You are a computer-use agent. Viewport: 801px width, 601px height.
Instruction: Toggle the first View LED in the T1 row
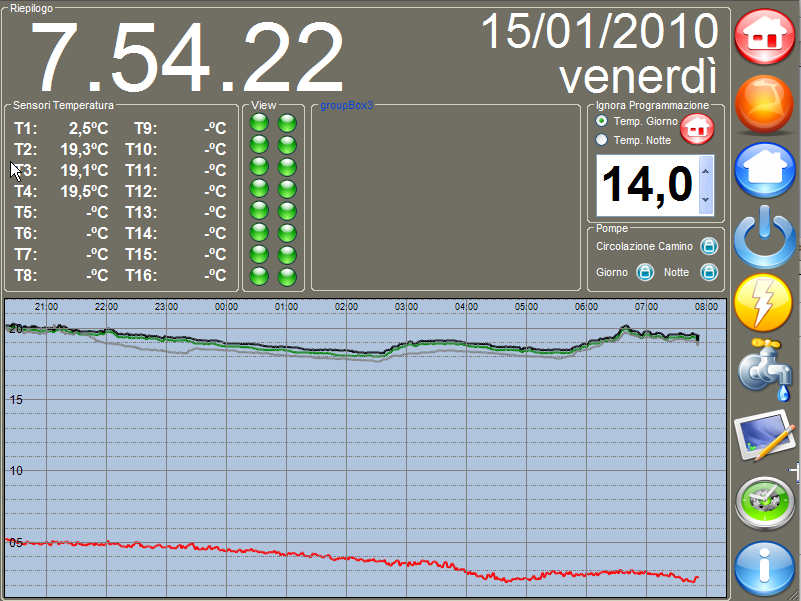point(260,123)
